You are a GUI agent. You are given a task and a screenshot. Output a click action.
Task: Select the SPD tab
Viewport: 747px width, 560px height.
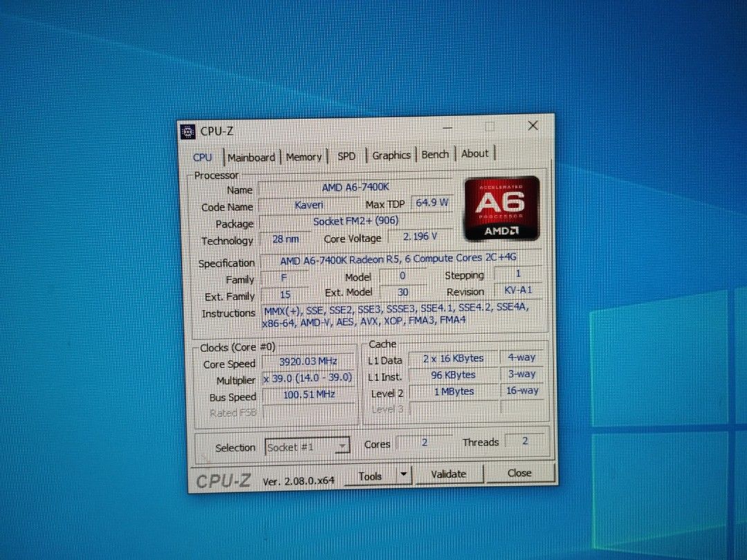point(346,156)
